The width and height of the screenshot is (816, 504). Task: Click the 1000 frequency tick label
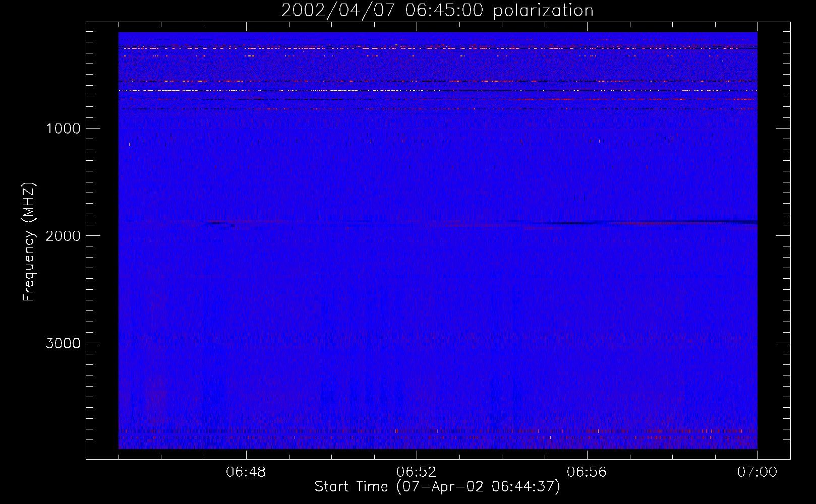[x=64, y=129]
